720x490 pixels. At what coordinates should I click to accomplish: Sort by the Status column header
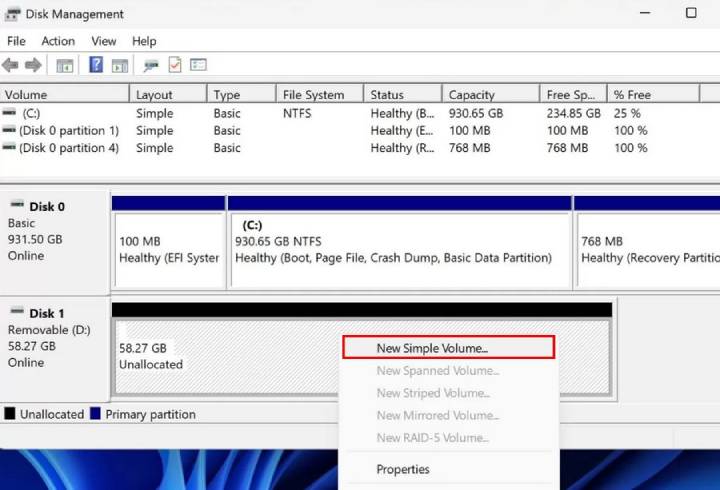pyautogui.click(x=403, y=95)
